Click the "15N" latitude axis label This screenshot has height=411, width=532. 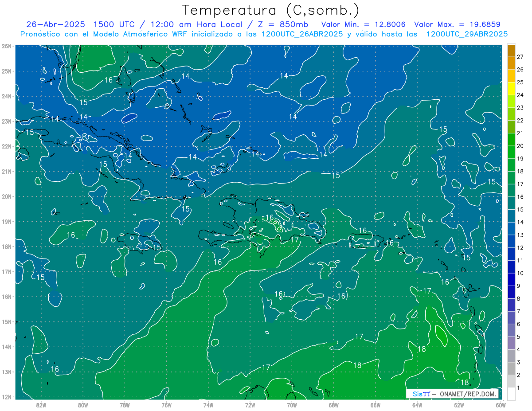pyautogui.click(x=6, y=321)
